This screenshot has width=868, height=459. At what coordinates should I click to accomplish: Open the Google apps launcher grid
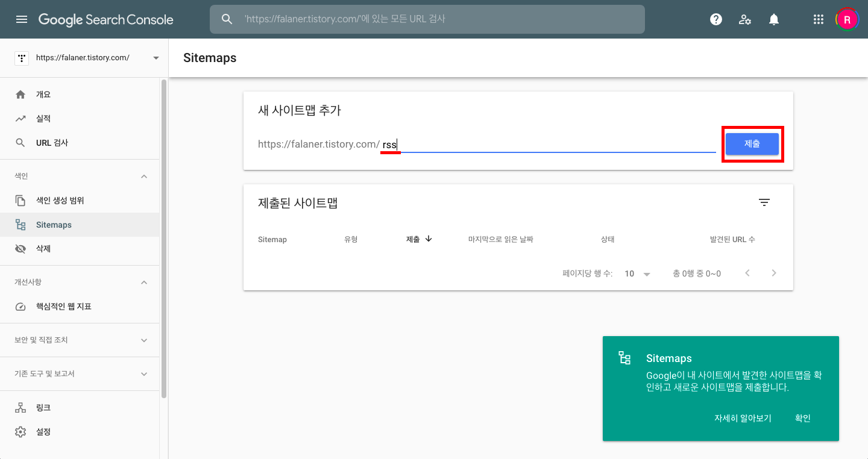tap(818, 19)
